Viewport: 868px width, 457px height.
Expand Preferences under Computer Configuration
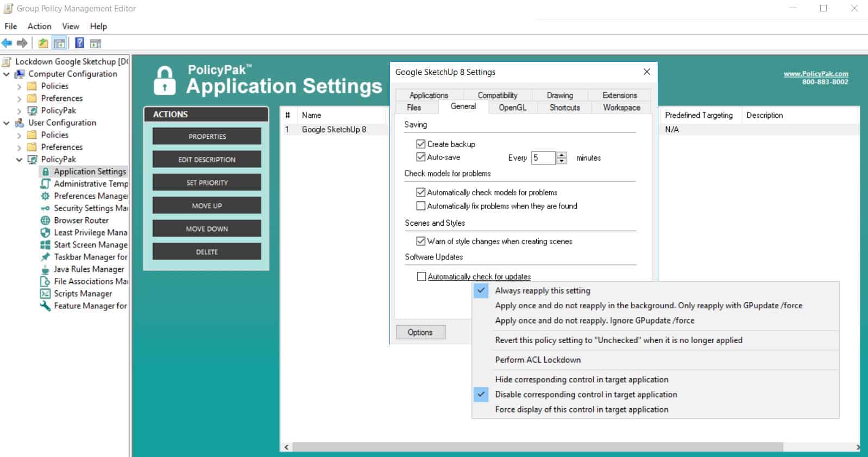click(20, 98)
